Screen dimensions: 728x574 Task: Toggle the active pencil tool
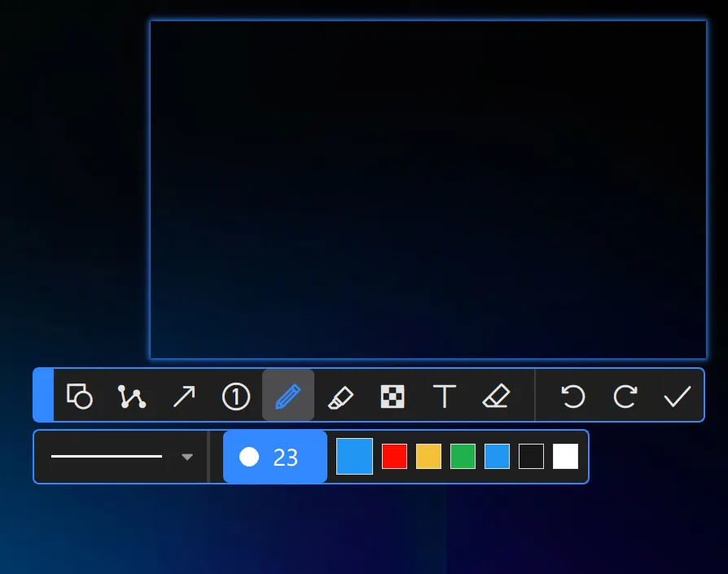pos(288,397)
